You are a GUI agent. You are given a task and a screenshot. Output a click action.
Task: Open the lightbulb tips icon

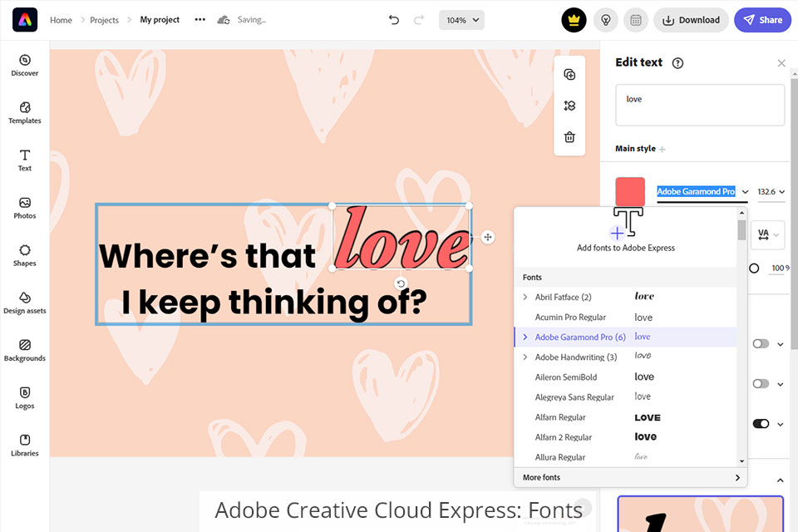coord(606,20)
